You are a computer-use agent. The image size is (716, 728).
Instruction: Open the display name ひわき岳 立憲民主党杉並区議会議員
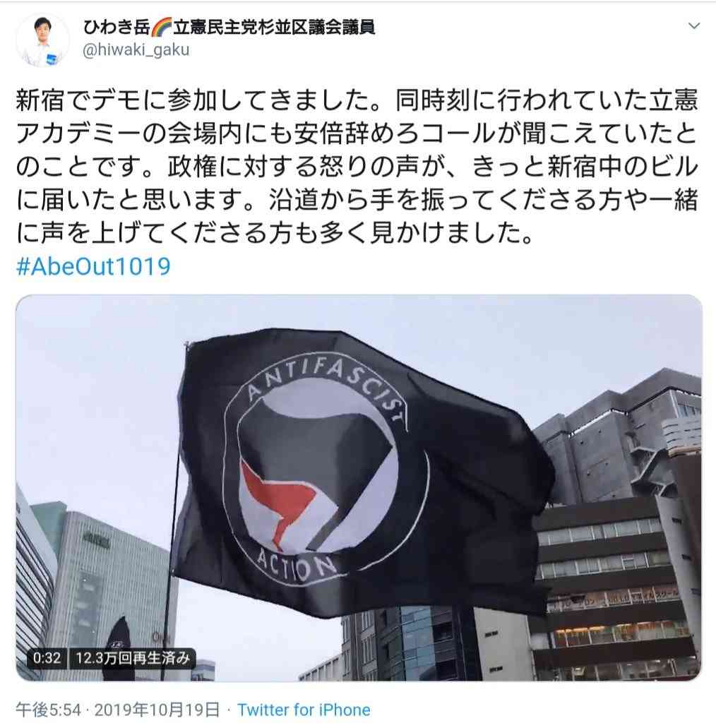coord(229,28)
